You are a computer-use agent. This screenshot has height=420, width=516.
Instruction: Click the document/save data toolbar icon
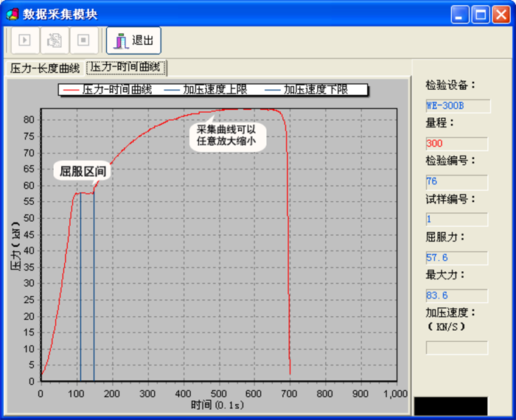pyautogui.click(x=54, y=41)
